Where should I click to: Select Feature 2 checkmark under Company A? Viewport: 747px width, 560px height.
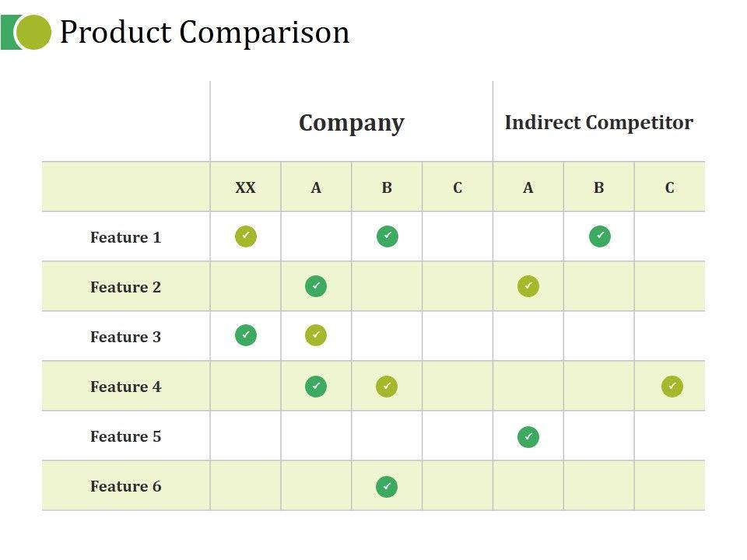316,286
